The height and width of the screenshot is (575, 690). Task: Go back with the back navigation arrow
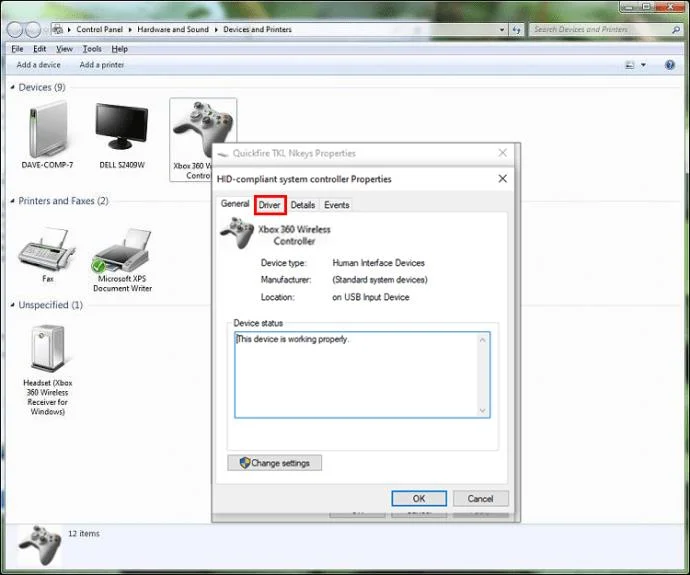15,29
